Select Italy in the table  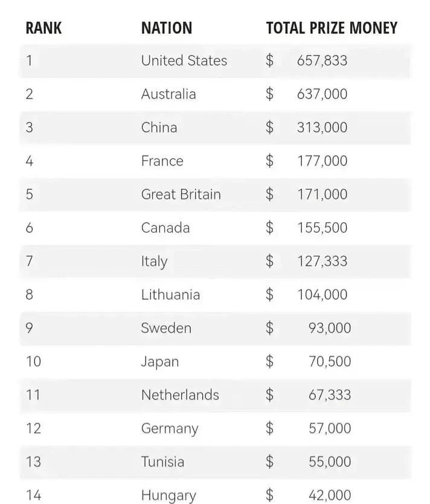pyautogui.click(x=154, y=262)
